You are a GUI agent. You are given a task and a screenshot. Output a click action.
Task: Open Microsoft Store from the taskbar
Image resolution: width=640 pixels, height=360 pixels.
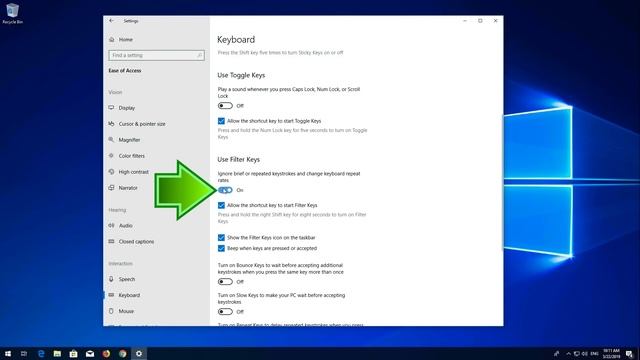coord(73,353)
